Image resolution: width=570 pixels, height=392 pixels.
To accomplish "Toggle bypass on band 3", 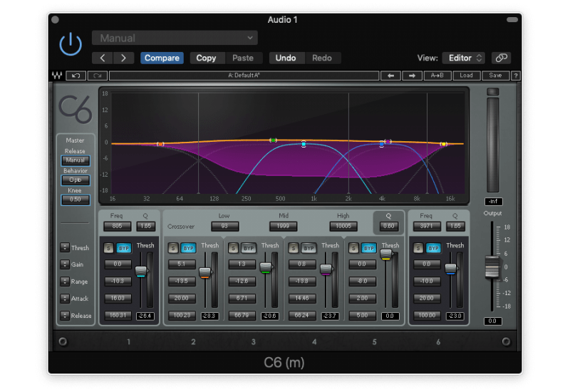I will tap(249, 248).
